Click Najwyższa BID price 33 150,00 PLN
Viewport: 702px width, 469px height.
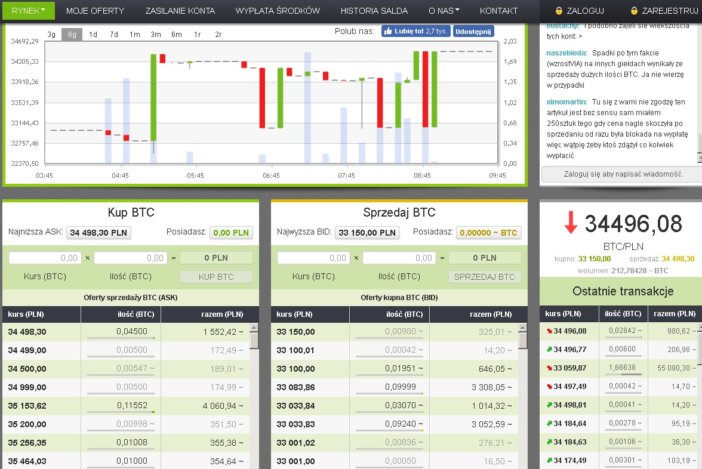coord(367,233)
